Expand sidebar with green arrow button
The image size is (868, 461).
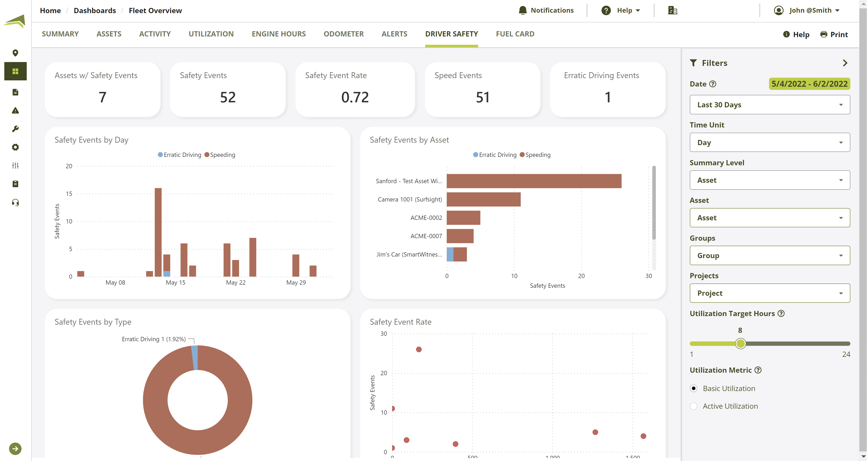15,449
